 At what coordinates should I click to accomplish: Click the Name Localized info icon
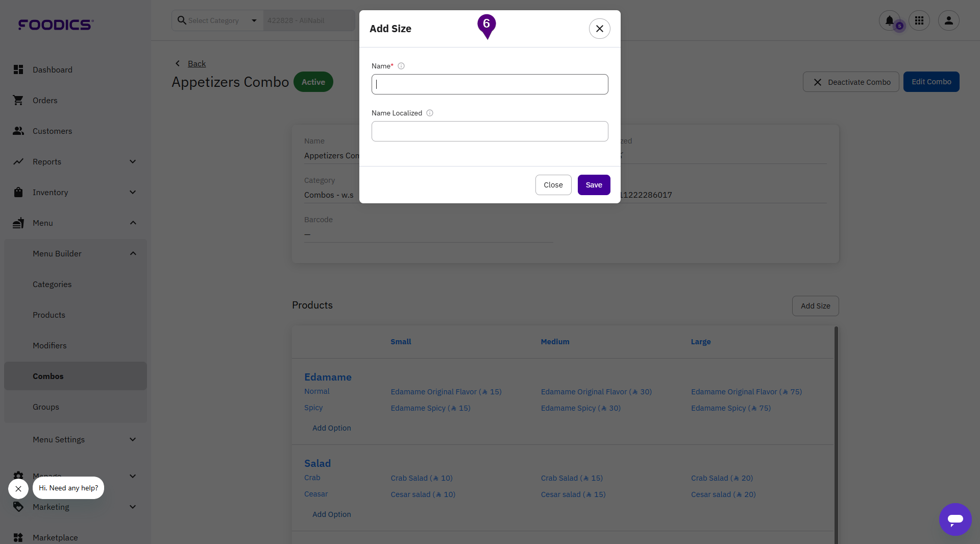point(430,113)
